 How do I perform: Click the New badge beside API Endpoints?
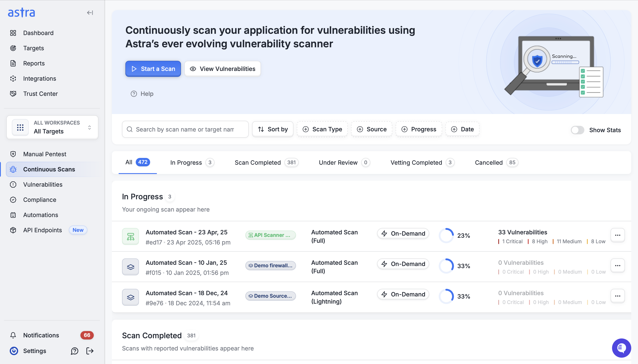78,230
